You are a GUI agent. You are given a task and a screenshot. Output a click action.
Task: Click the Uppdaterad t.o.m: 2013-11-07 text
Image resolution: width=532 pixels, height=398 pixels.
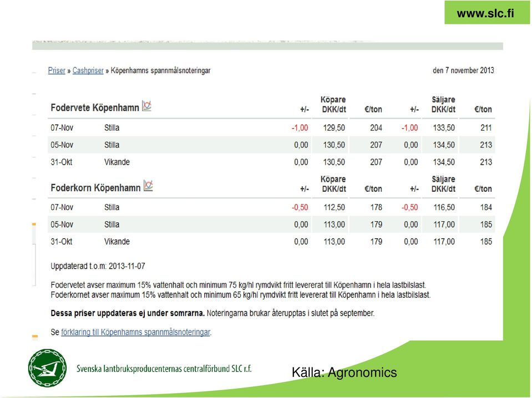tap(98, 266)
